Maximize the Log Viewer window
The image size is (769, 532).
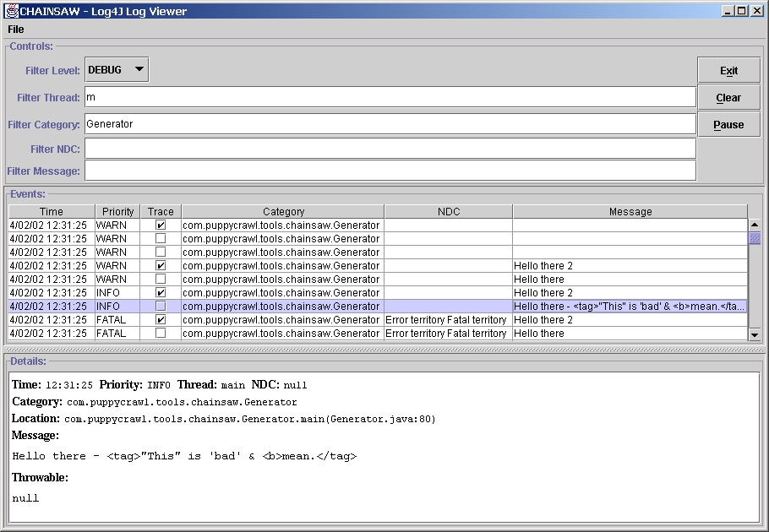point(742,11)
